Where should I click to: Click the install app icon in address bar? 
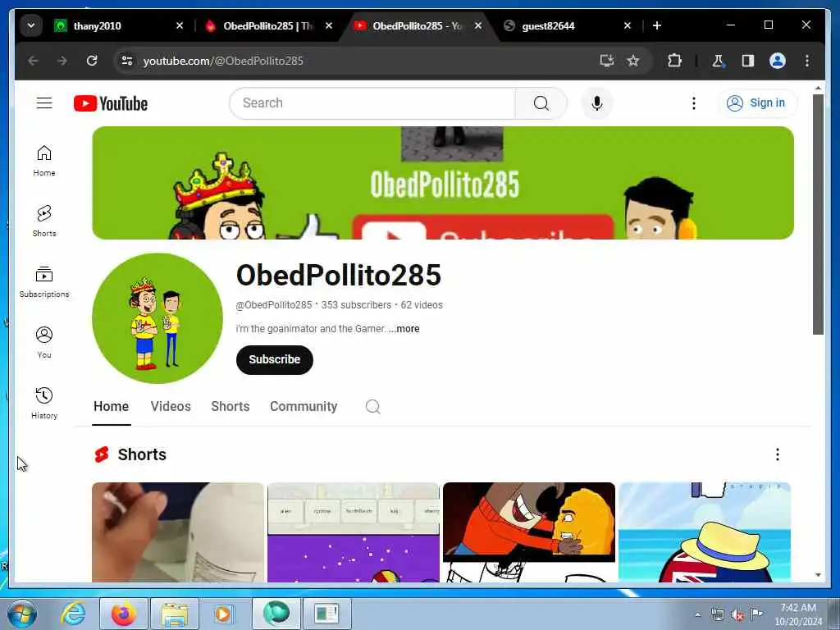tap(606, 61)
